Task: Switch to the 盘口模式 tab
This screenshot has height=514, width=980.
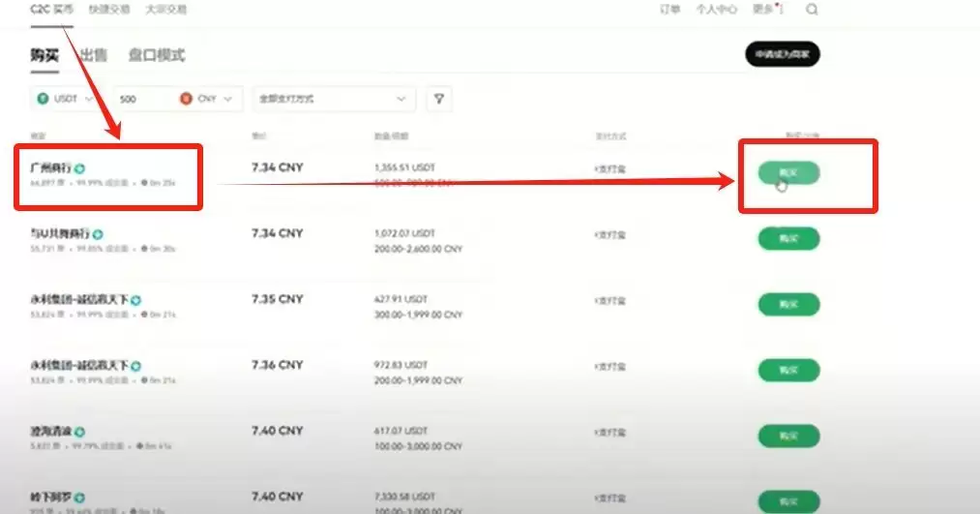Action: point(156,55)
